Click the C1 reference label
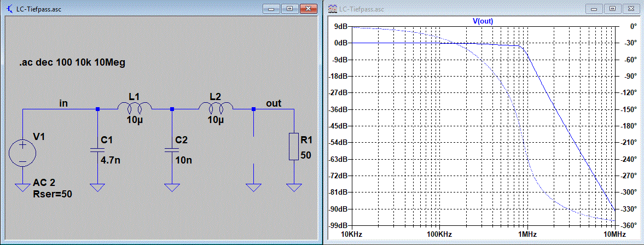The image size is (644, 245). (107, 141)
